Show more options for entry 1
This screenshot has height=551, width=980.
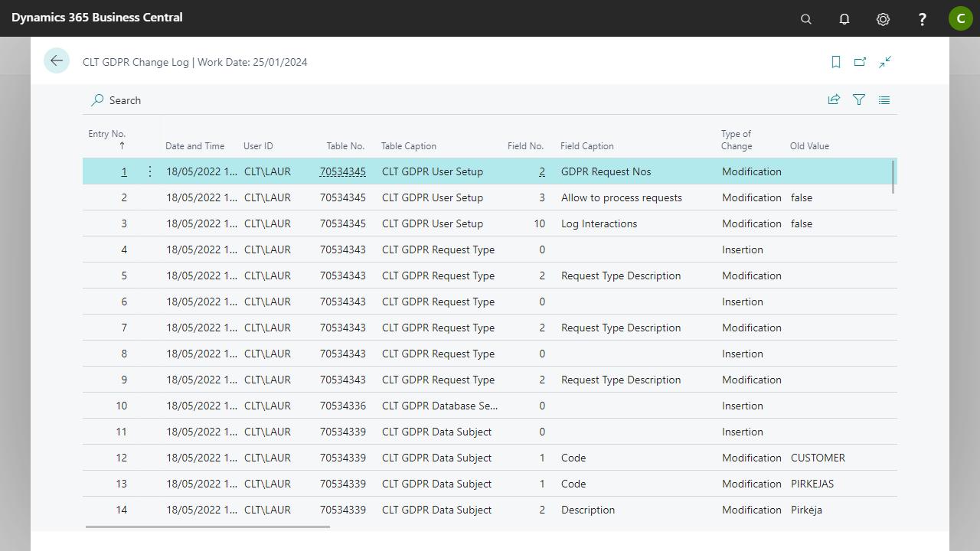(150, 171)
